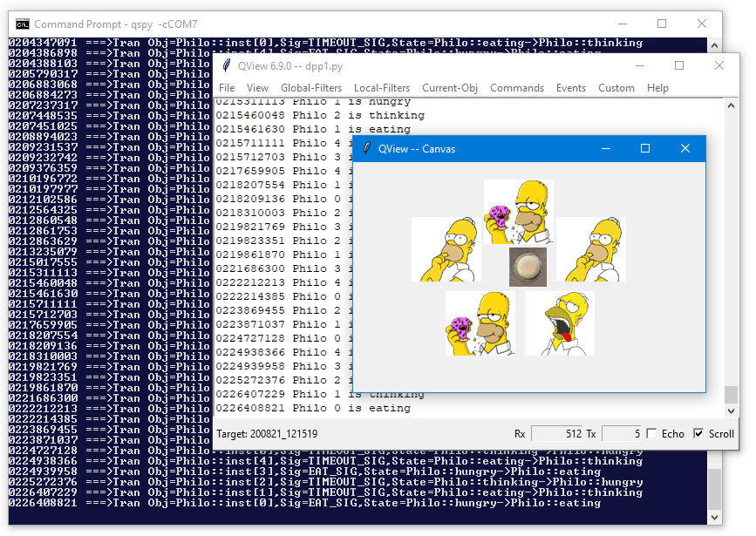This screenshot has height=536, width=756.
Task: Click bottom-left Homer eating a donut
Action: pos(480,323)
